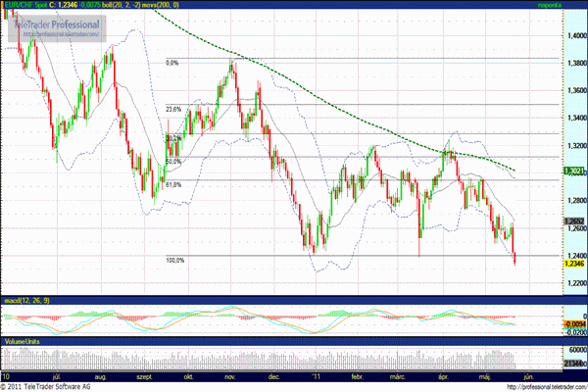The height and width of the screenshot is (392, 588).
Task: Click the nov. month label on time axis
Action: [x=230, y=375]
